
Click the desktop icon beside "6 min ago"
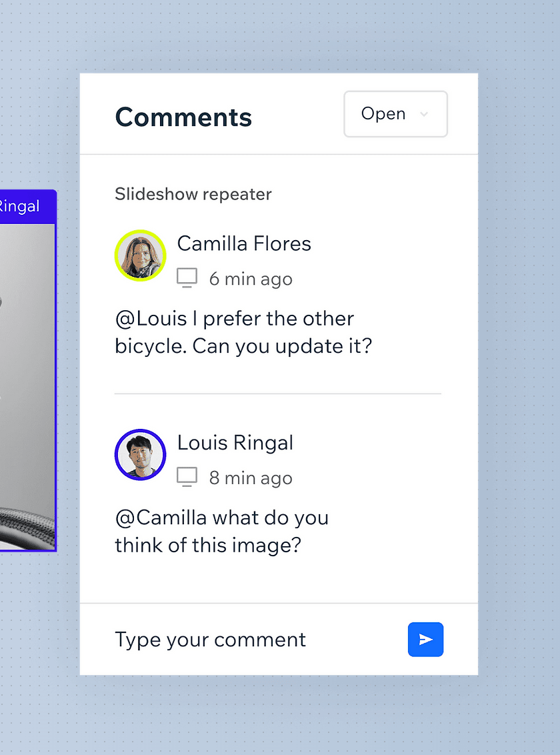(187, 277)
